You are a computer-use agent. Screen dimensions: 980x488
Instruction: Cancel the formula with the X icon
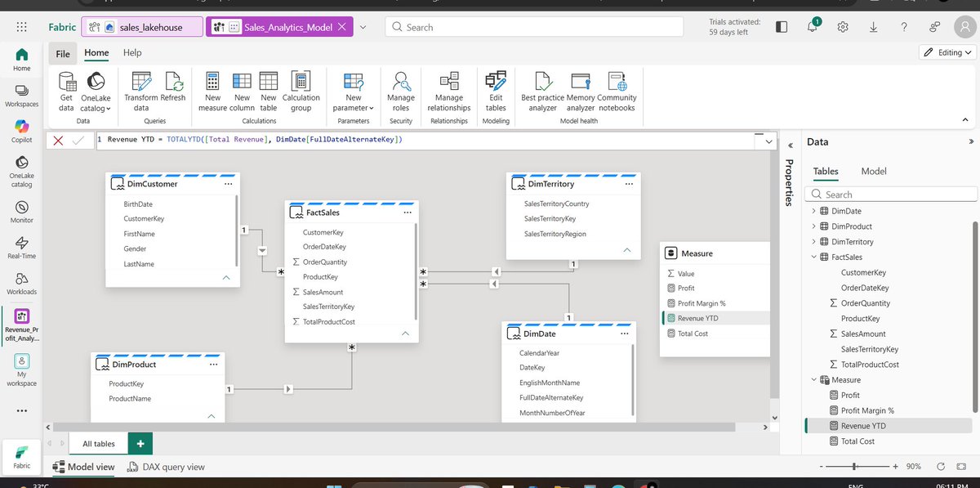(58, 141)
